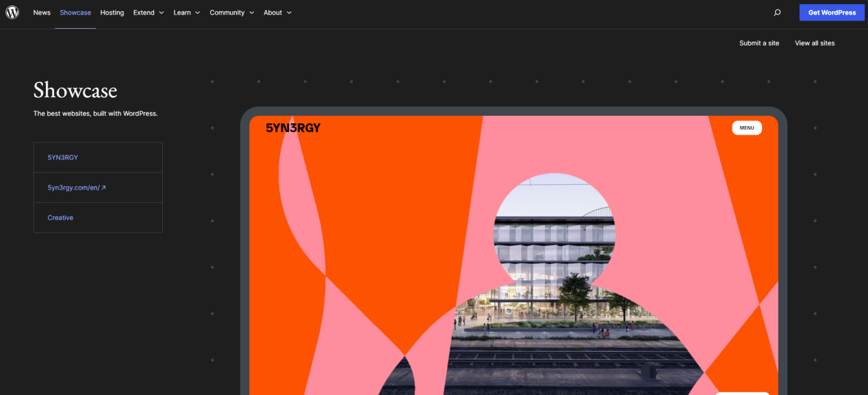Expand the About dropdown menu
Screen dimensions: 868x395
pyautogui.click(x=278, y=12)
